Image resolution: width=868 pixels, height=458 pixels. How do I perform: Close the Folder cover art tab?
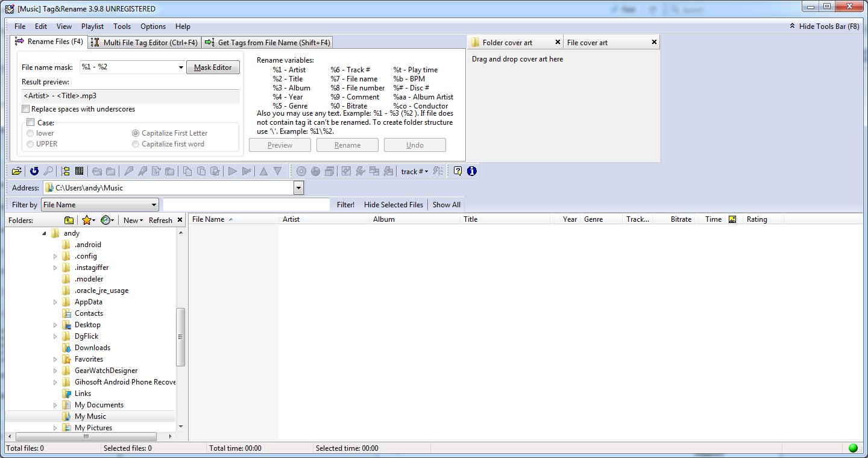(558, 42)
